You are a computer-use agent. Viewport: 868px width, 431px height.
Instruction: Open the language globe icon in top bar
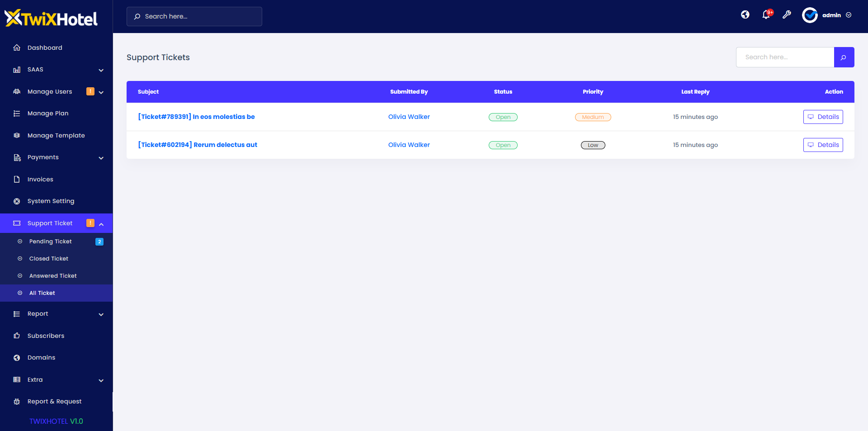(x=745, y=14)
